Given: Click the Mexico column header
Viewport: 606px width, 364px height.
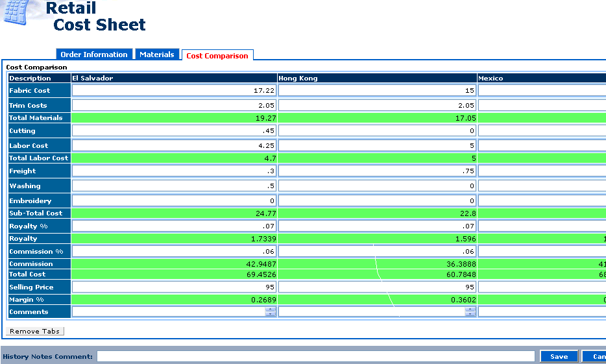Looking at the screenshot, I should 542,78.
